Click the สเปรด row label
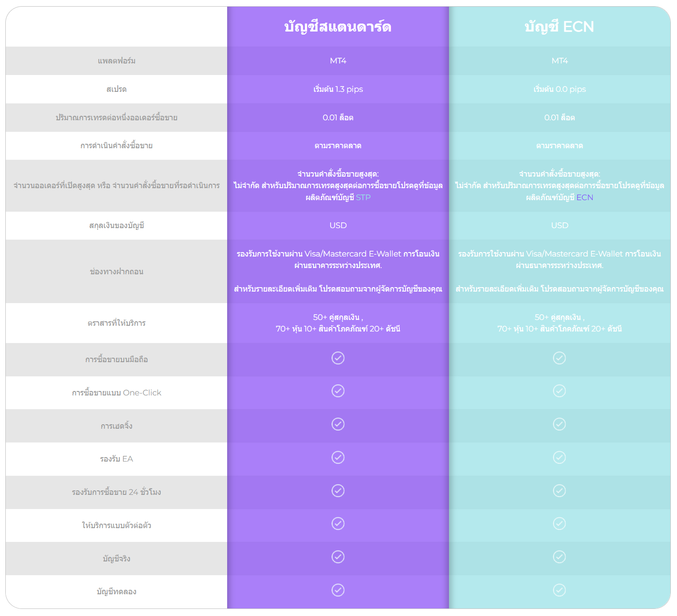Screen dimensions: 677x616 click(116, 89)
